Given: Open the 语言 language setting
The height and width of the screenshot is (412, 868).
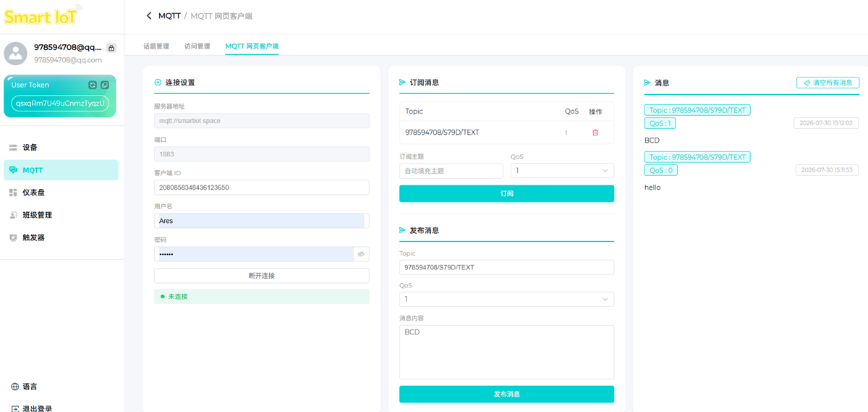Looking at the screenshot, I should point(25,387).
